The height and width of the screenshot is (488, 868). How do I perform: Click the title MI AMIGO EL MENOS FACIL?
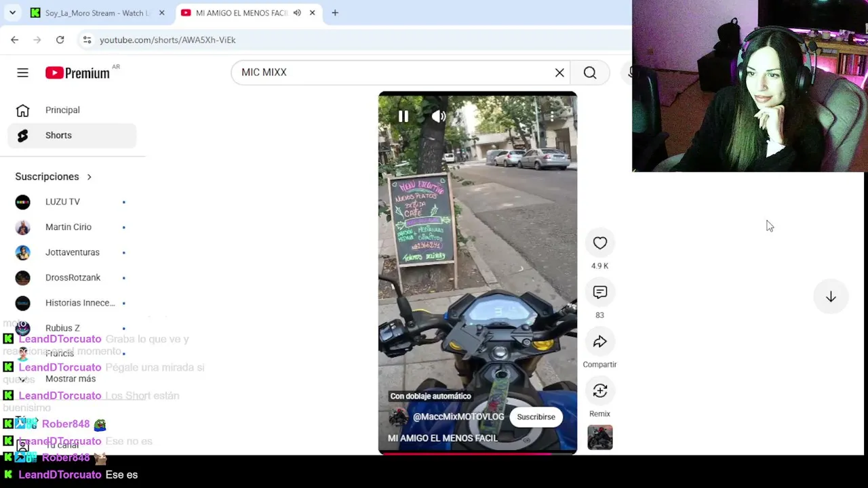click(443, 438)
